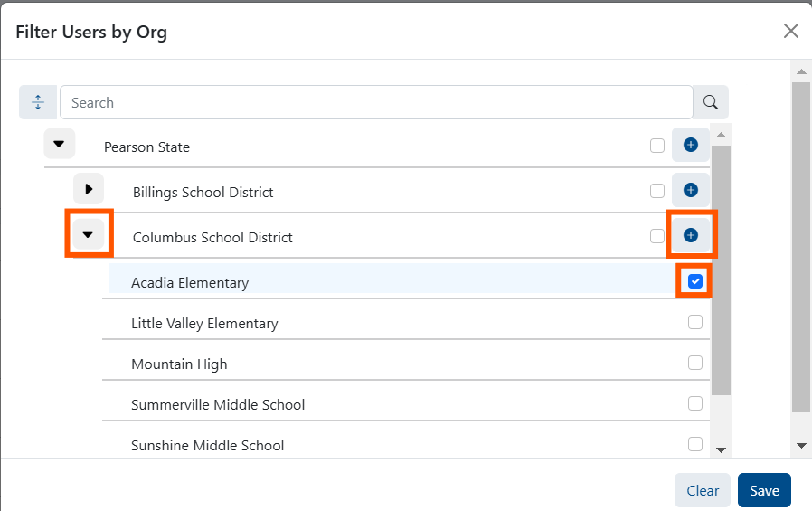Image resolution: width=812 pixels, height=511 pixels.
Task: Click the outer dialog scroll-up arrow
Action: click(800, 71)
